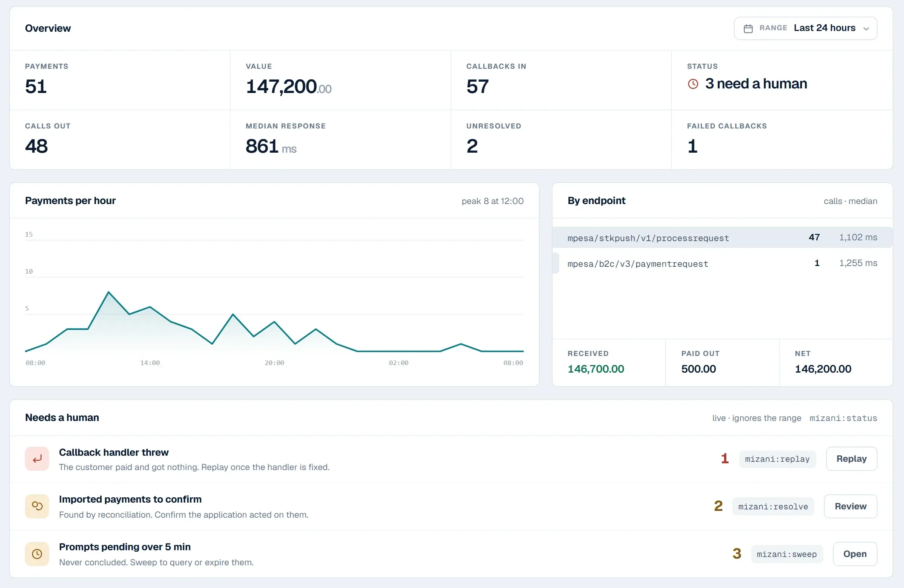Click the Payments count 51
This screenshot has width=904, height=588.
click(x=36, y=87)
